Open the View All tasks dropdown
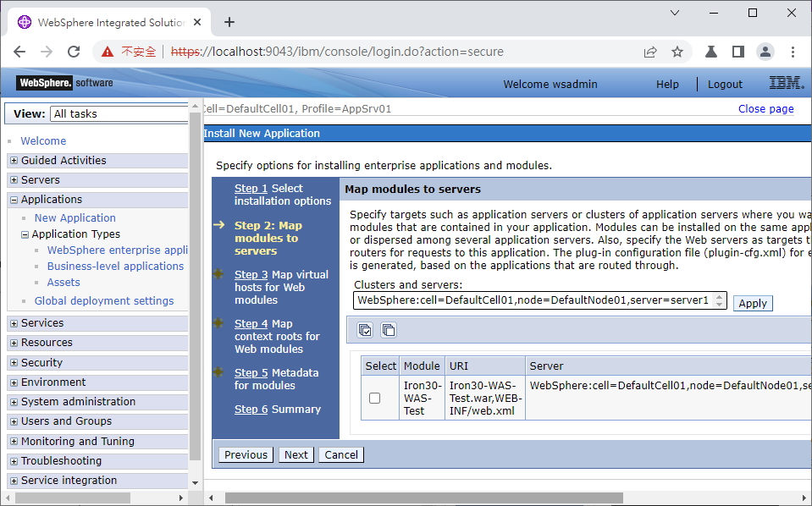Viewport: 812px width, 506px height. coord(119,114)
